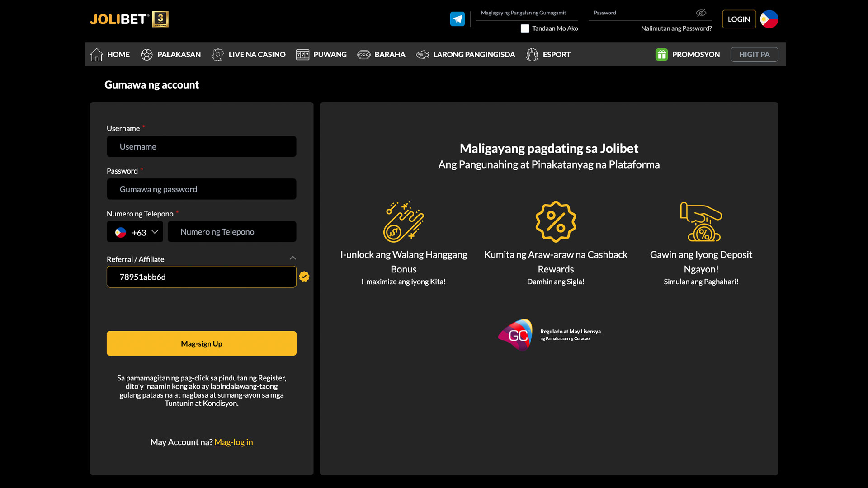Click 'Kumita ng Araw-araw na Cashback Rewards' text
868x488 pixels.
pyautogui.click(x=556, y=262)
